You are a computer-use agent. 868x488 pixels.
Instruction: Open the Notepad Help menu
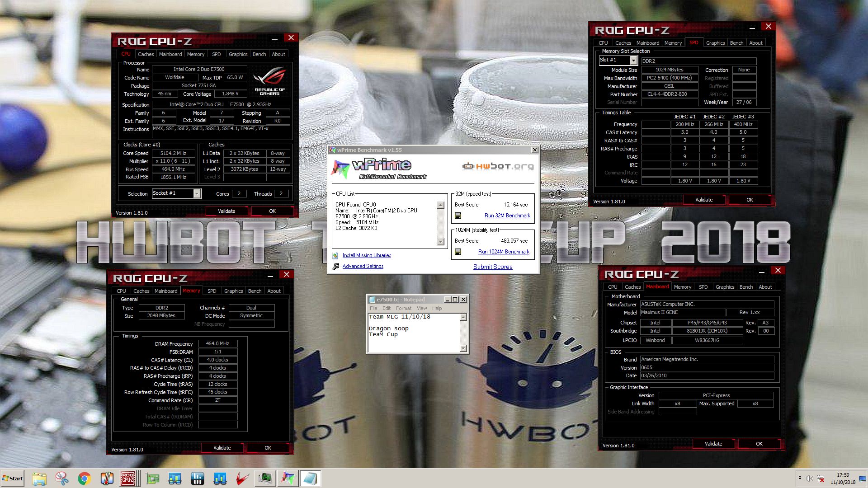[x=437, y=308]
